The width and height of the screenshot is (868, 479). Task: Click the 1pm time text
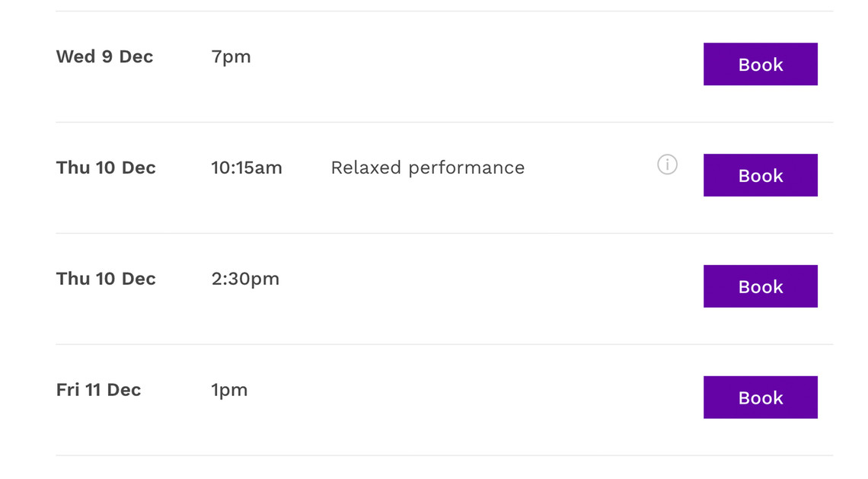tap(229, 391)
